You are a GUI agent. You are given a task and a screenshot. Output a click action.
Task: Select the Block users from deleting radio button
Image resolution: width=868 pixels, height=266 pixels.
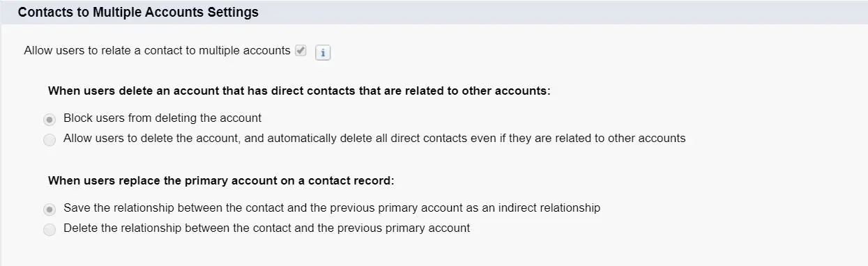click(x=50, y=119)
